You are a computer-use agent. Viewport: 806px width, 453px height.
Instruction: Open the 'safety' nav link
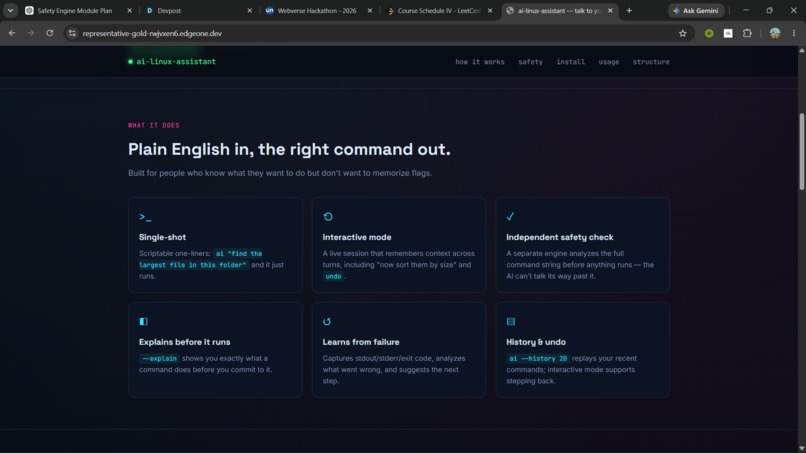point(530,62)
